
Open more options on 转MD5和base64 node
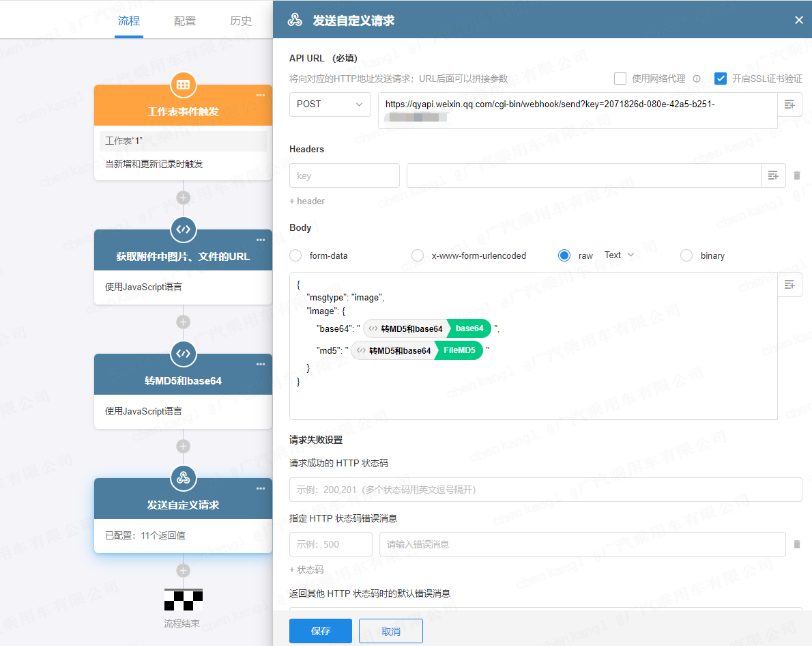point(261,364)
